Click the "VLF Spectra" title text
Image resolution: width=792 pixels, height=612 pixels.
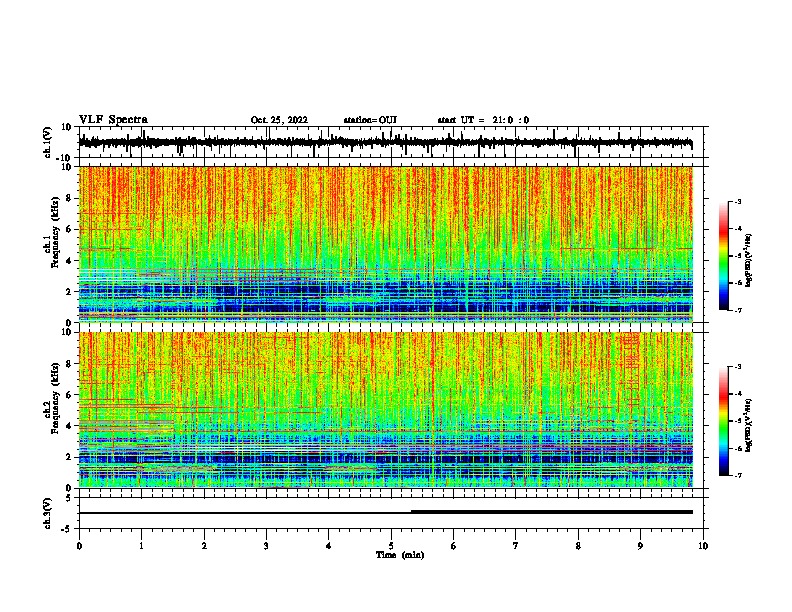(x=113, y=120)
